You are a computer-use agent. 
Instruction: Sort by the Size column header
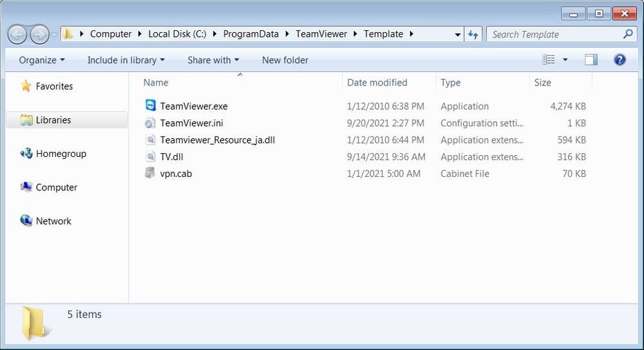[x=542, y=82]
